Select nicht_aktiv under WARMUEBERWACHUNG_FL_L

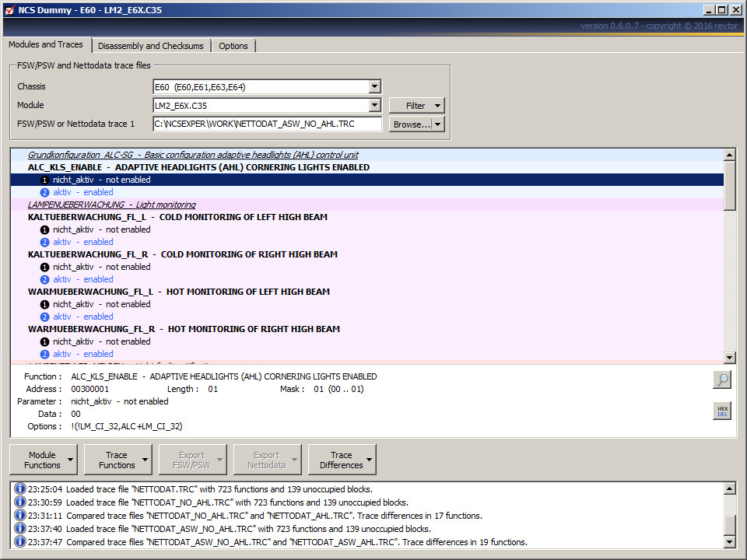pyautogui.click(x=366, y=304)
